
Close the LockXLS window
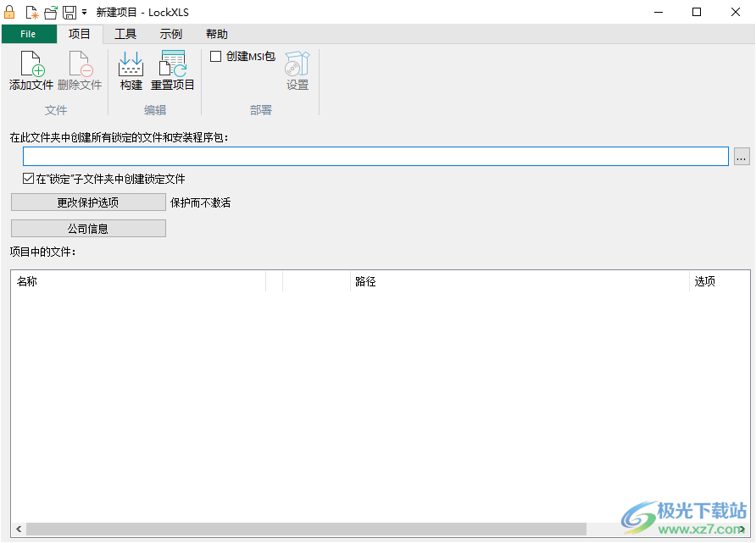click(x=736, y=12)
